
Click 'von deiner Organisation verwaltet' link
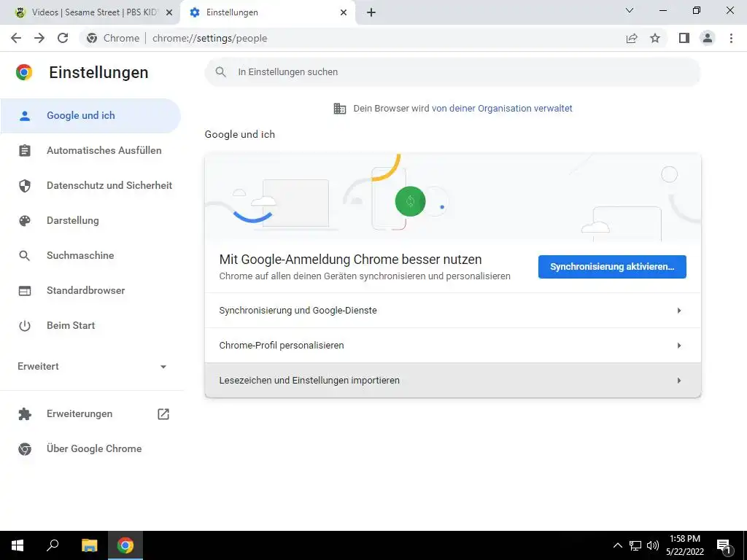click(502, 109)
